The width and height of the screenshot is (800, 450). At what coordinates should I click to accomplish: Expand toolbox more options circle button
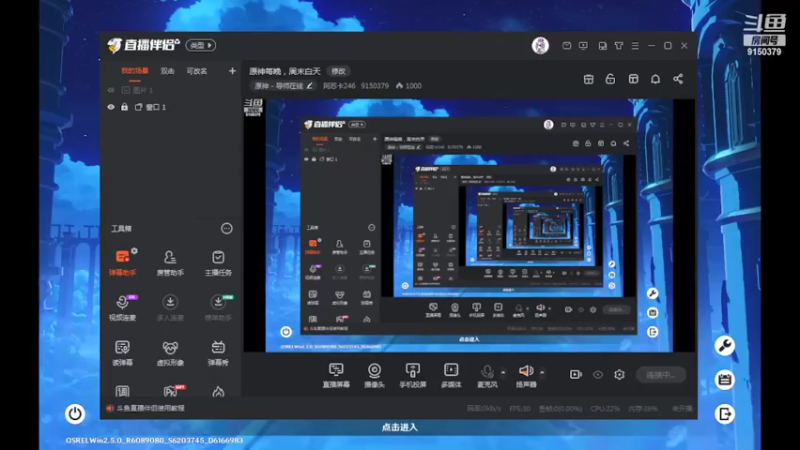(227, 229)
